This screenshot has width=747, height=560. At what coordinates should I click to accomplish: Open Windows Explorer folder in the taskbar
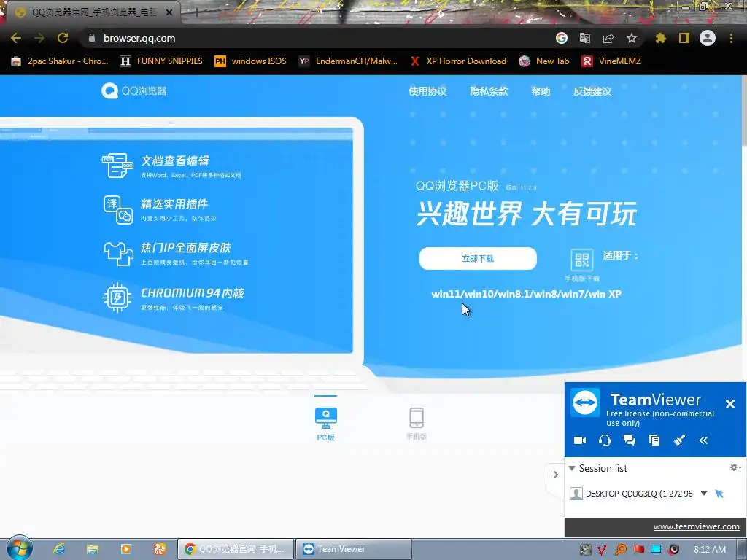pos(93,549)
